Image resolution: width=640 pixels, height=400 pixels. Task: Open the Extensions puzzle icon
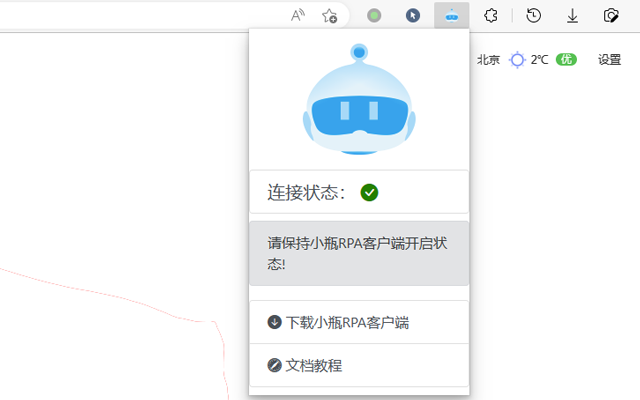[x=491, y=16]
